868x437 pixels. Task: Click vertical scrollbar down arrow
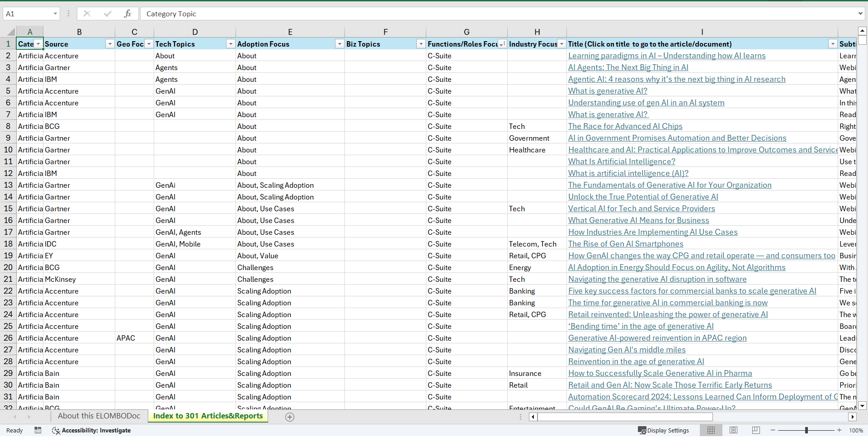[x=862, y=405]
